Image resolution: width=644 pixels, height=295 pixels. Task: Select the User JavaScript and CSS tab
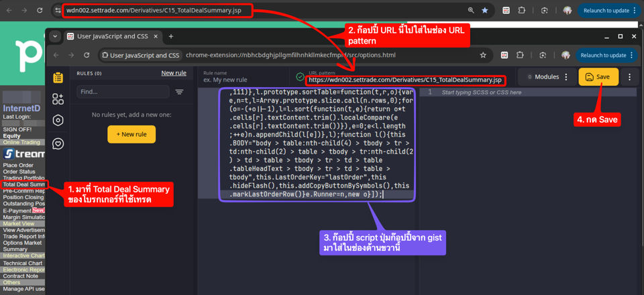coord(112,36)
